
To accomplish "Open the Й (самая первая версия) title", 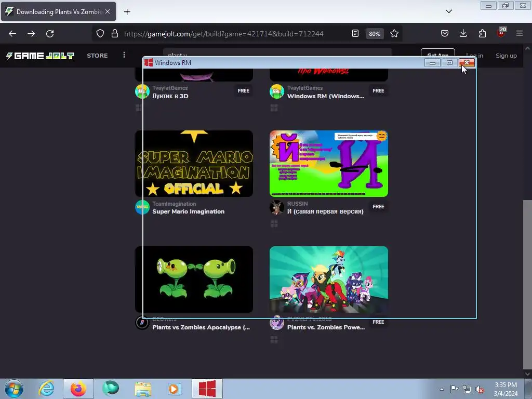I will [325, 211].
